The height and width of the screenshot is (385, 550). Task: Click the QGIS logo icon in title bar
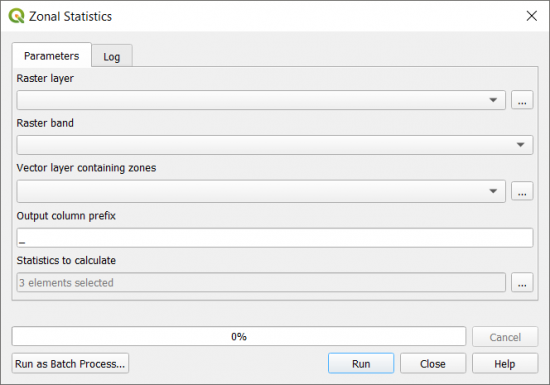point(16,16)
